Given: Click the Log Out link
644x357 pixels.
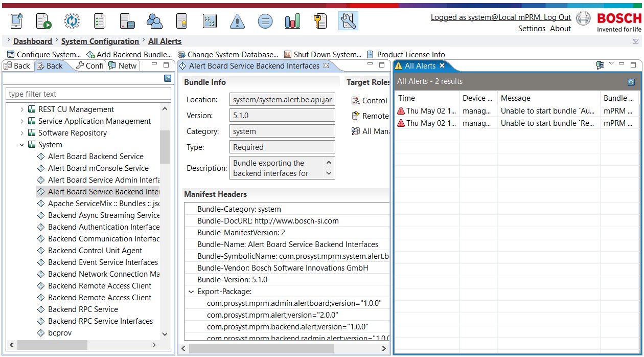Looking at the screenshot, I should [x=558, y=17].
